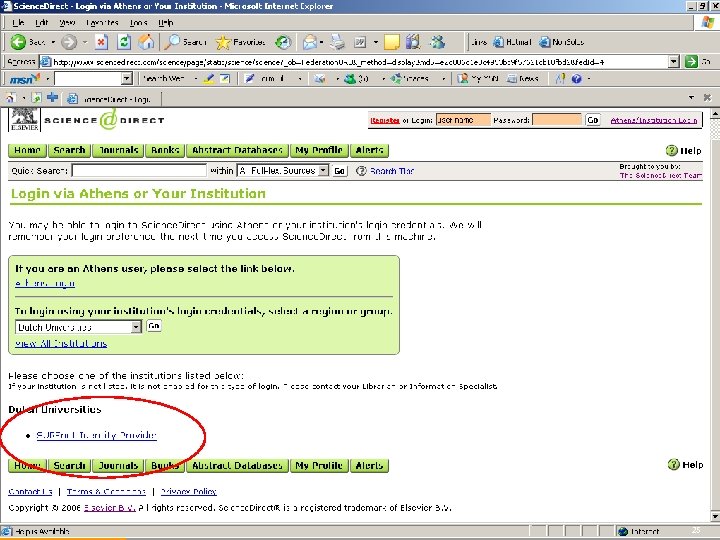Open the View menu
This screenshot has width=720, height=540.
(67, 22)
